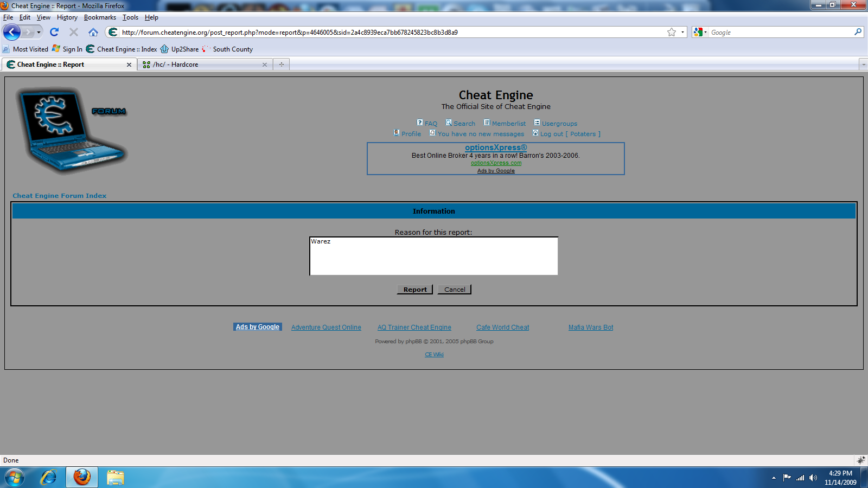868x488 pixels.
Task: Close the /hc/ - Hardcore tab
Action: 265,65
